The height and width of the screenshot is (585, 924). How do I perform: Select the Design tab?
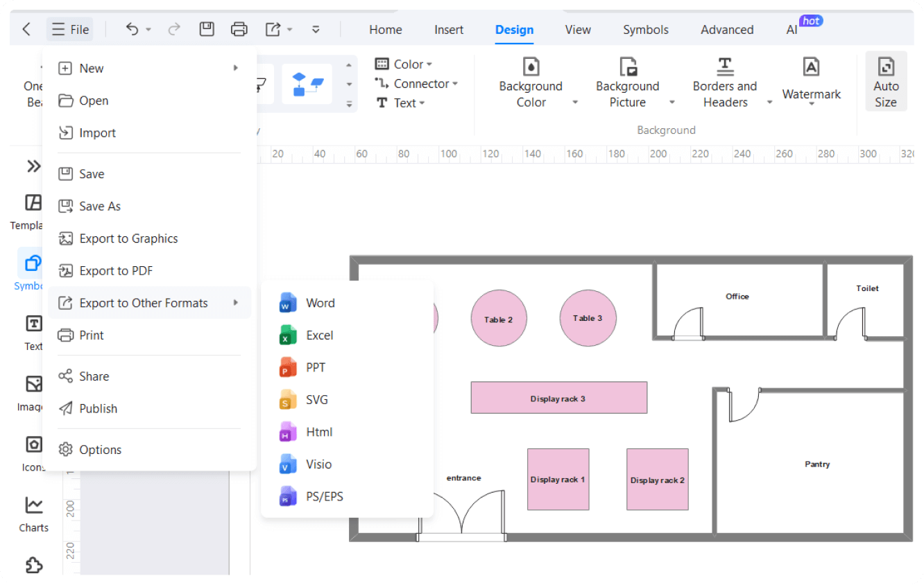pyautogui.click(x=514, y=30)
